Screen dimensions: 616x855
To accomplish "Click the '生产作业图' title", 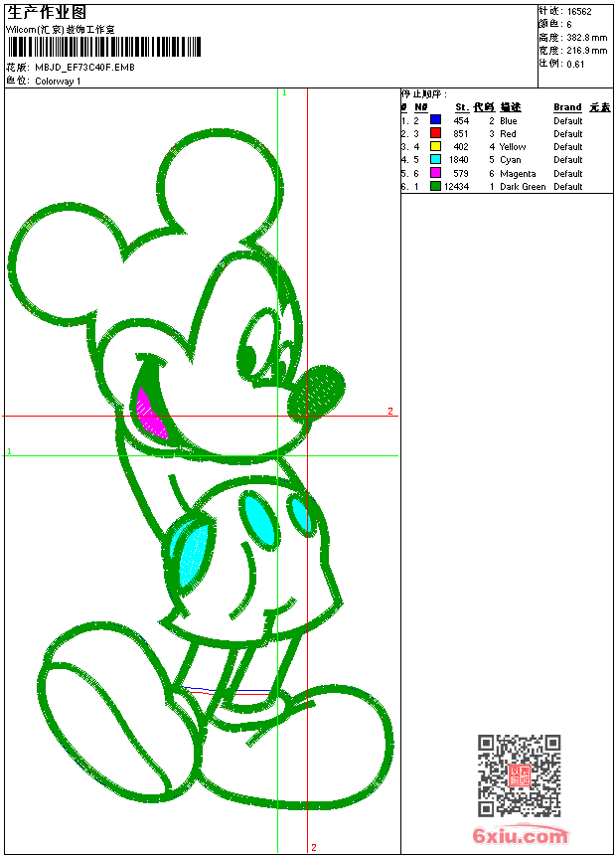I will pos(47,13).
